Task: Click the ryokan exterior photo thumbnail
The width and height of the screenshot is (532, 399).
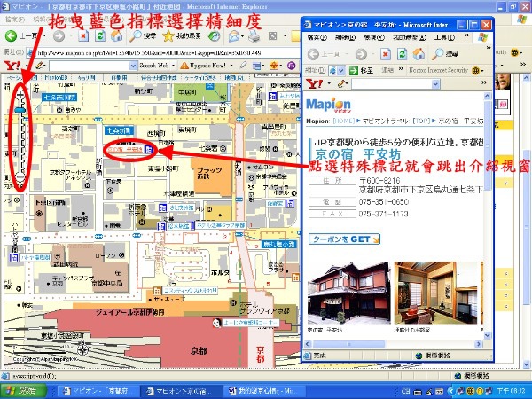Action: [x=348, y=293]
